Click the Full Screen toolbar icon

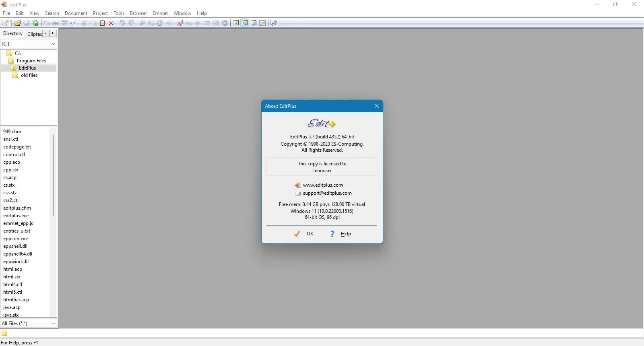pyautogui.click(x=262, y=23)
